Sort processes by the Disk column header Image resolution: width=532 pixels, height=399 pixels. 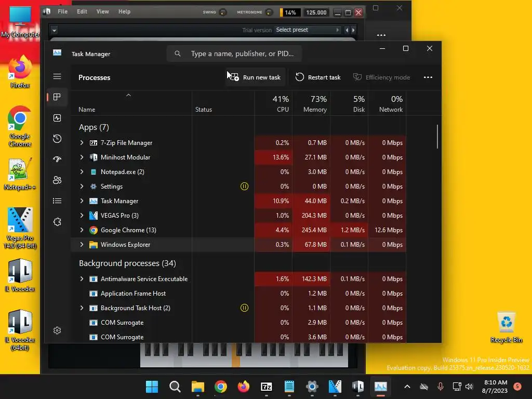[350, 103]
